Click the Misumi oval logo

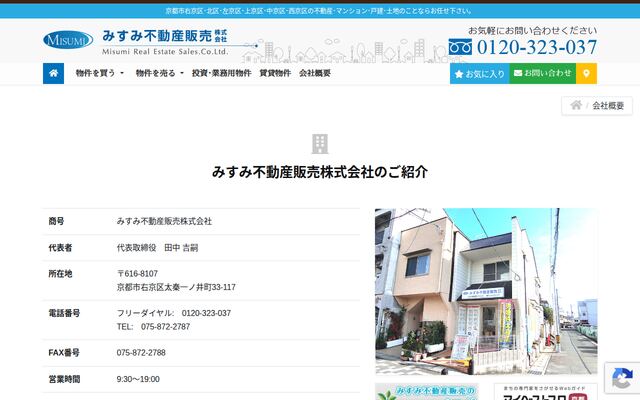click(68, 40)
